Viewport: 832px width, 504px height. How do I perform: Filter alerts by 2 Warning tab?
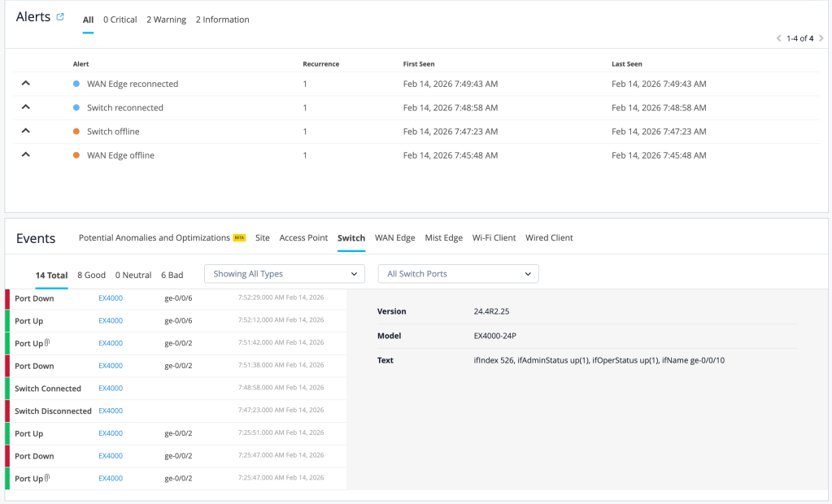[166, 20]
